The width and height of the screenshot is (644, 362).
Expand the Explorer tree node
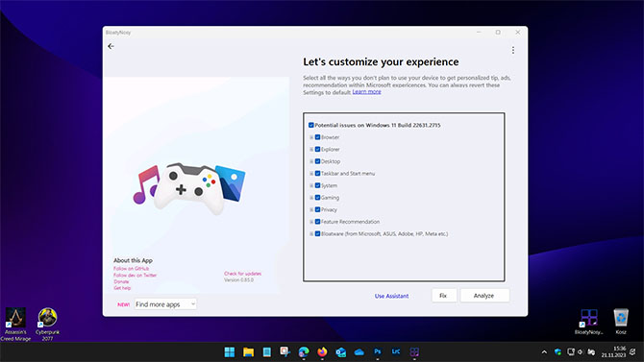coord(311,150)
